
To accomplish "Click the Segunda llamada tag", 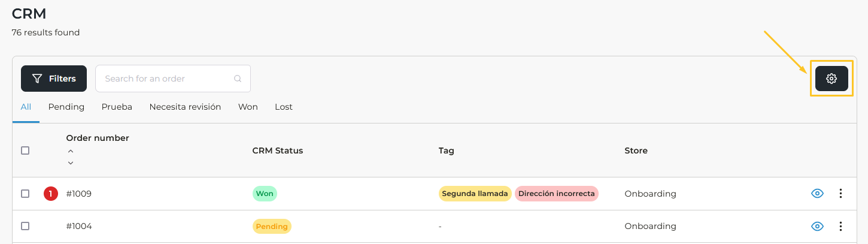I will [x=475, y=194].
